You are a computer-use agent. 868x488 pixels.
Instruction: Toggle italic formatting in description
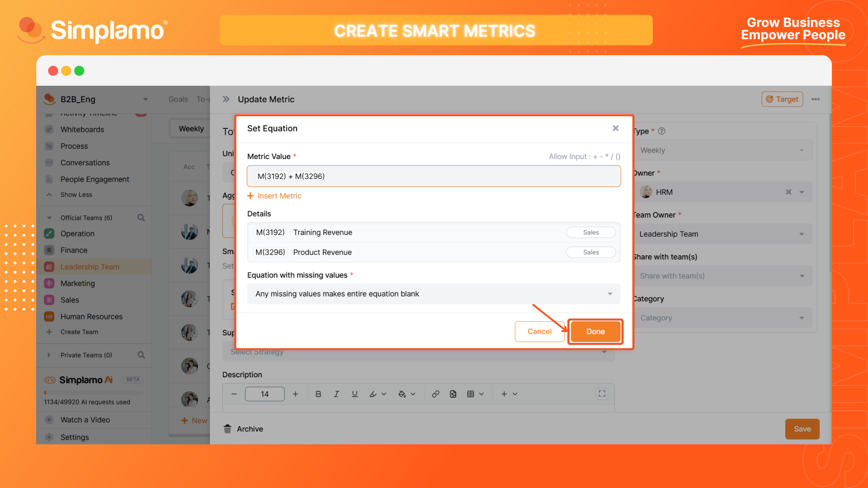click(336, 394)
